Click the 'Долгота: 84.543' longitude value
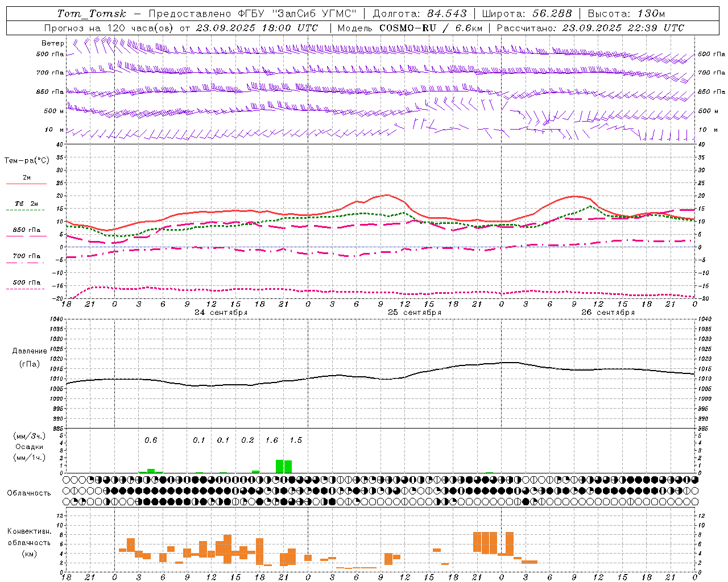This screenshot has height=582, width=728. point(420,14)
